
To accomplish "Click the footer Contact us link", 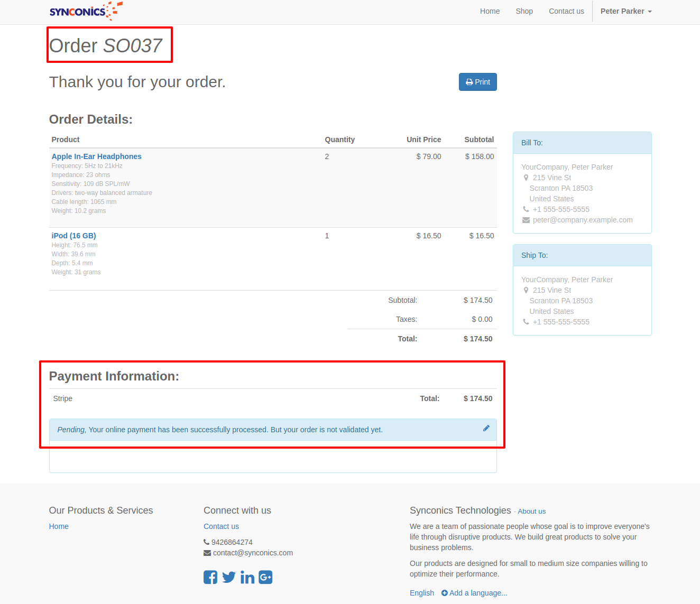I will click(221, 526).
